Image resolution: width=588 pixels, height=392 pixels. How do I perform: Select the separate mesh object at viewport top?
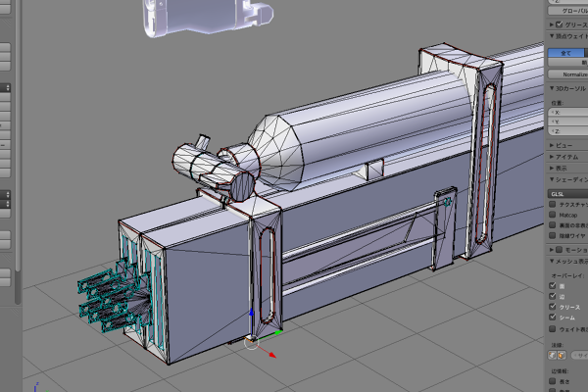(x=209, y=17)
